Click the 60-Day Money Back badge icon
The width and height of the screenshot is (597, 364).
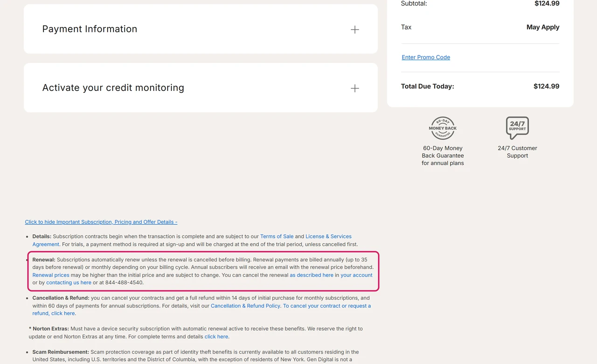tap(443, 128)
